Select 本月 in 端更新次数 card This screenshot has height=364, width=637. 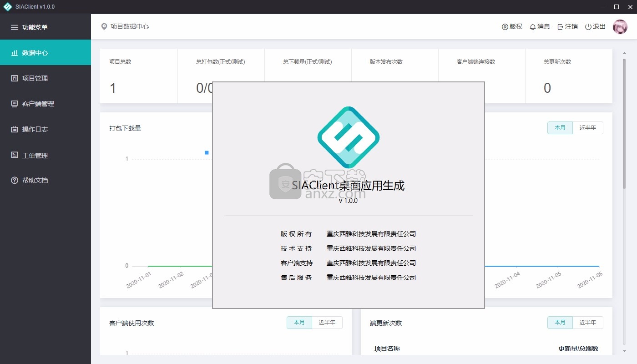560,323
